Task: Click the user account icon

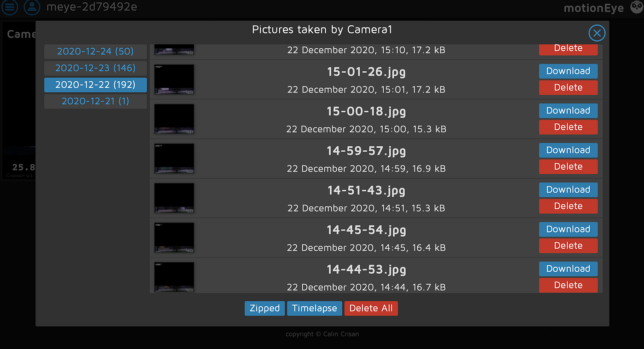Action: 32,7
